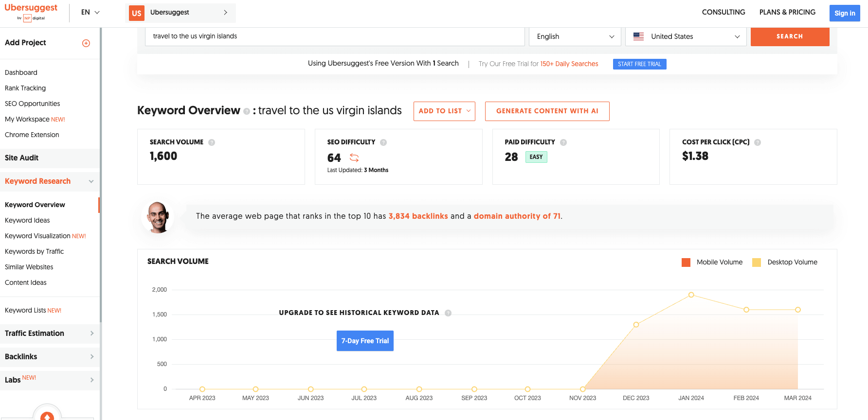Viewport: 868px width, 420px height.
Task: Click 150+ Daily Searches link
Action: pyautogui.click(x=569, y=64)
